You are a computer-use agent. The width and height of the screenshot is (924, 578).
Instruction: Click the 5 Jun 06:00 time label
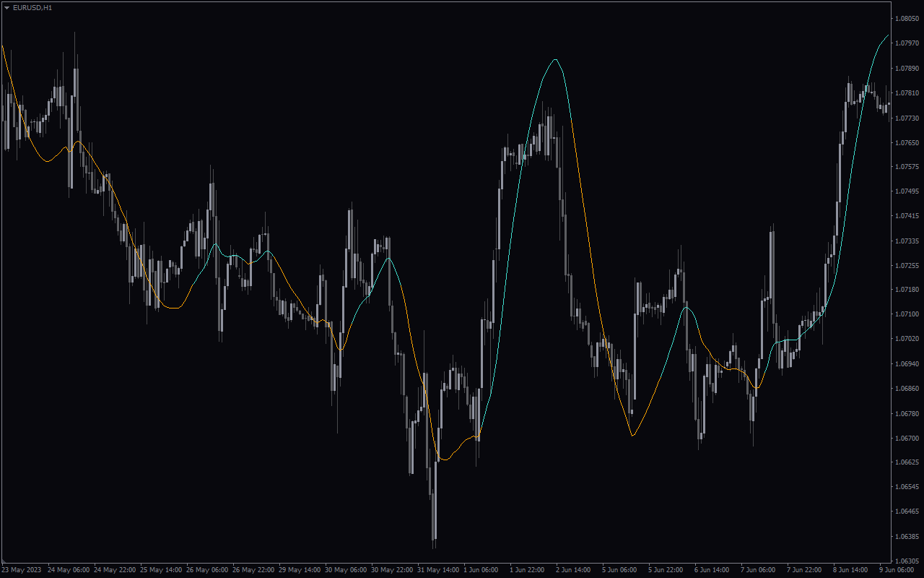click(621, 570)
